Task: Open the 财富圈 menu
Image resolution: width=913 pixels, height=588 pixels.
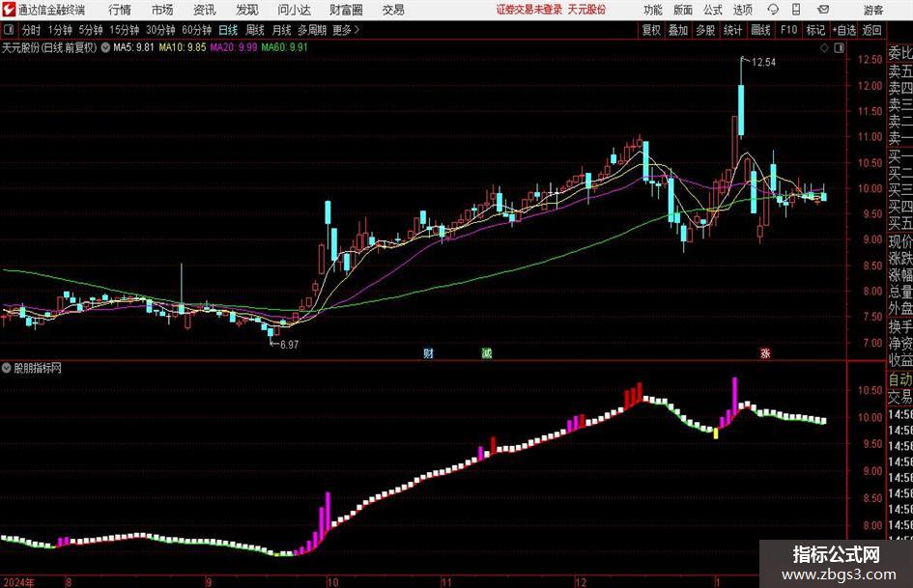Action: point(346,10)
